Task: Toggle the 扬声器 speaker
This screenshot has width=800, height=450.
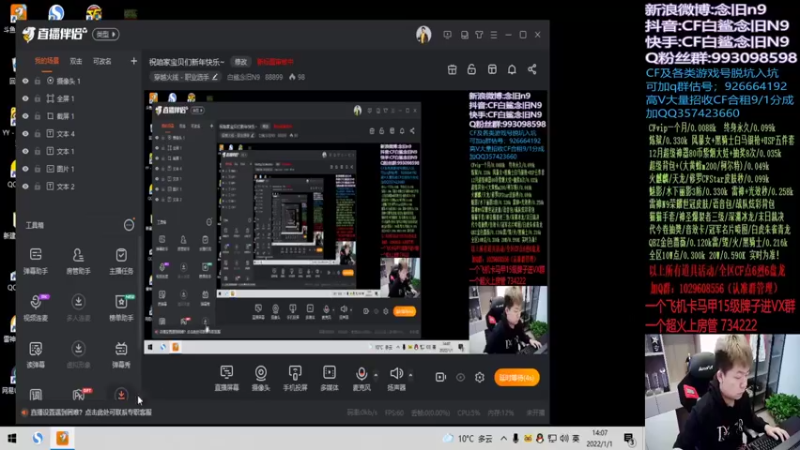Action: tap(396, 378)
